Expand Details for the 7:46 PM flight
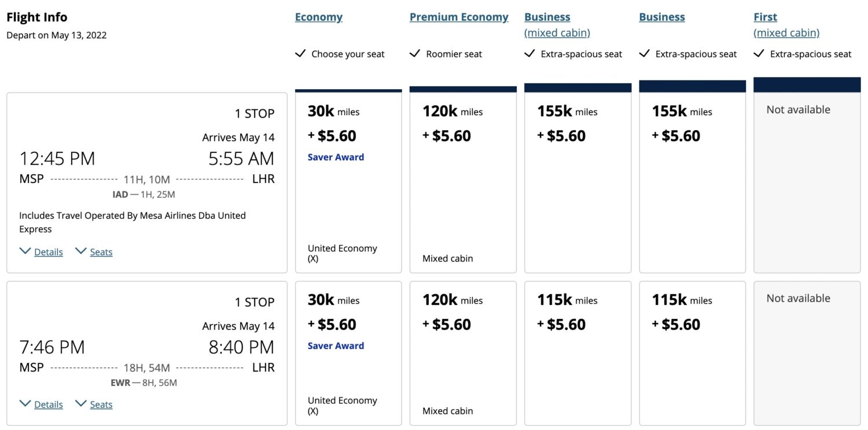The image size is (868, 430). pyautogui.click(x=49, y=404)
